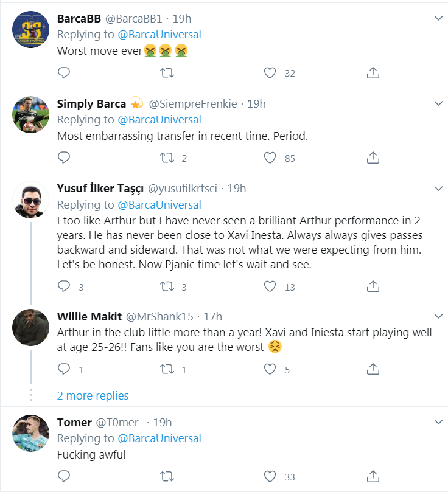Image resolution: width=448 pixels, height=492 pixels.
Task: Retweet Willie Makit's reply
Action: point(167,369)
